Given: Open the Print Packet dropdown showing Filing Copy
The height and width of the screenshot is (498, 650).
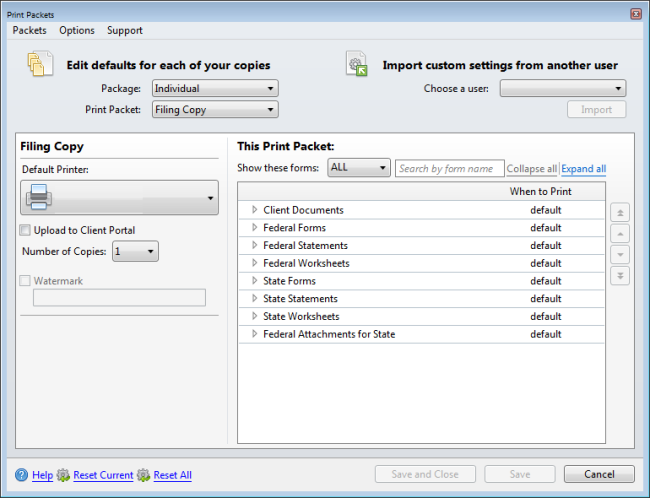Looking at the screenshot, I should tap(214, 110).
